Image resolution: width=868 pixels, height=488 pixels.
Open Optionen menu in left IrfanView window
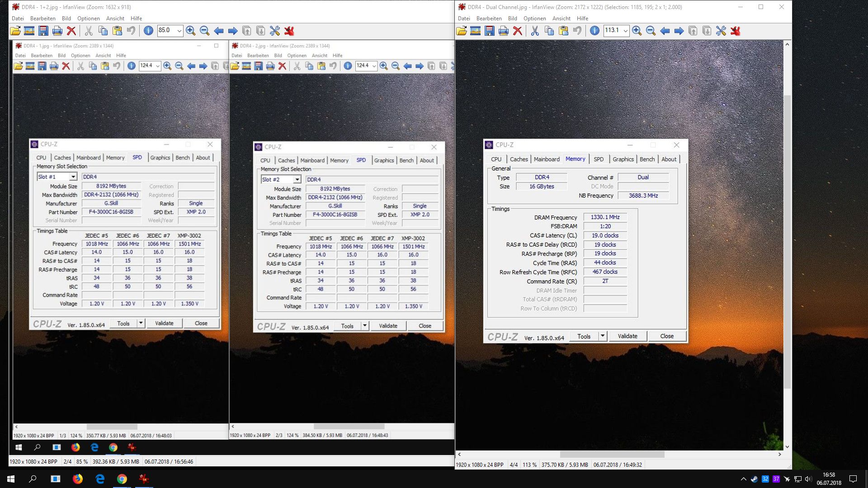pos(88,19)
